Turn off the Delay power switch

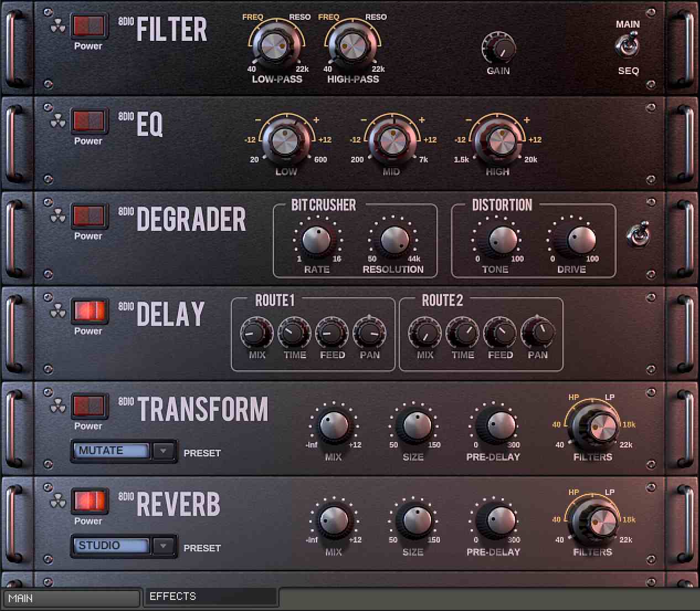(x=89, y=311)
